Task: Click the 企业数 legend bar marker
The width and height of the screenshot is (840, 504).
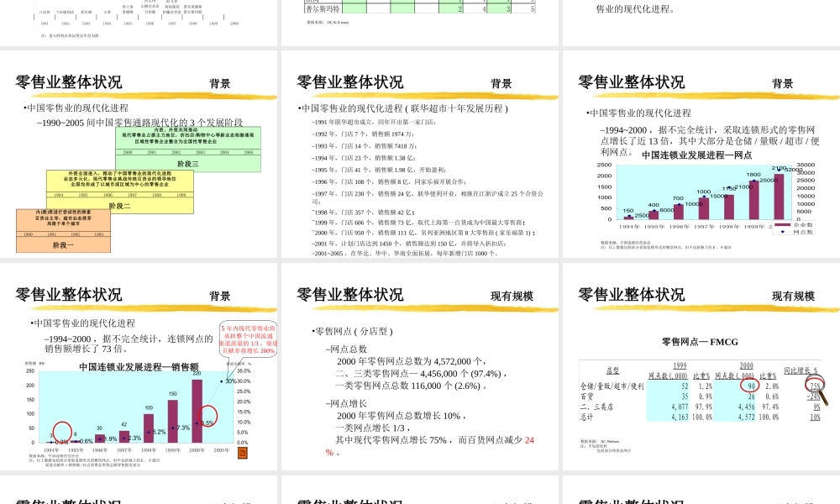Action: 783,224
